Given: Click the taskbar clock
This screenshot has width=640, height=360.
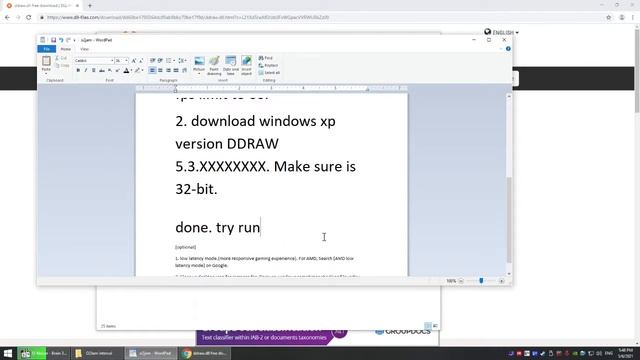Looking at the screenshot, I should 625,353.
